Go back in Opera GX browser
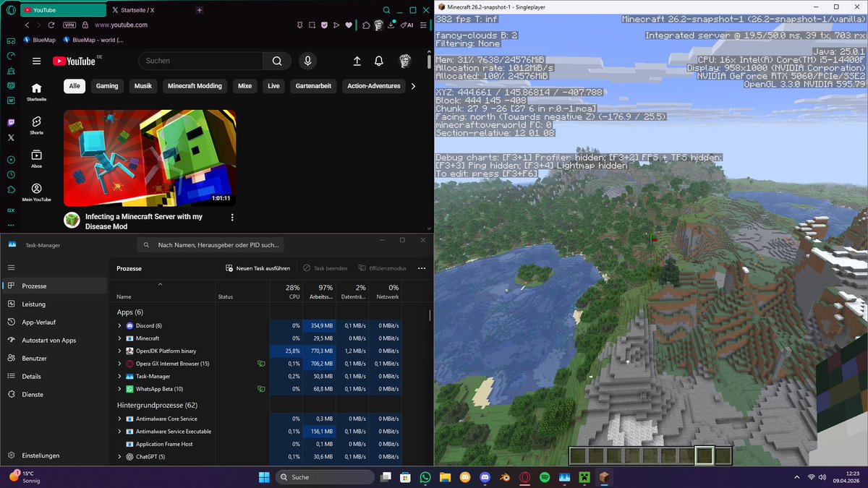 [28, 25]
